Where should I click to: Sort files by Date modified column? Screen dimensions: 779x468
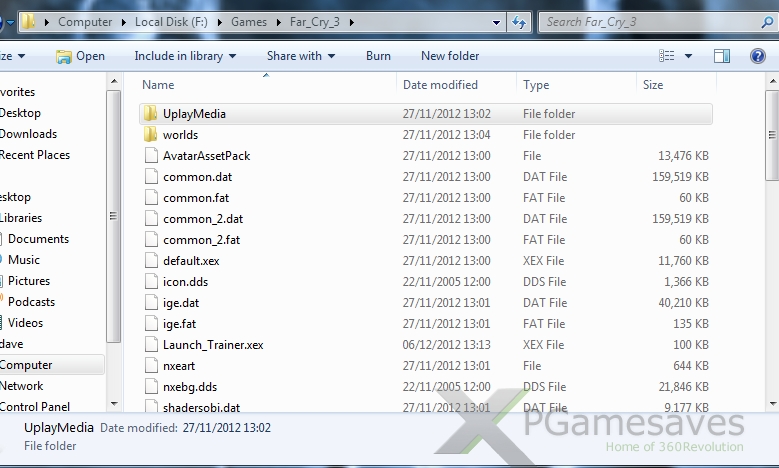point(440,85)
